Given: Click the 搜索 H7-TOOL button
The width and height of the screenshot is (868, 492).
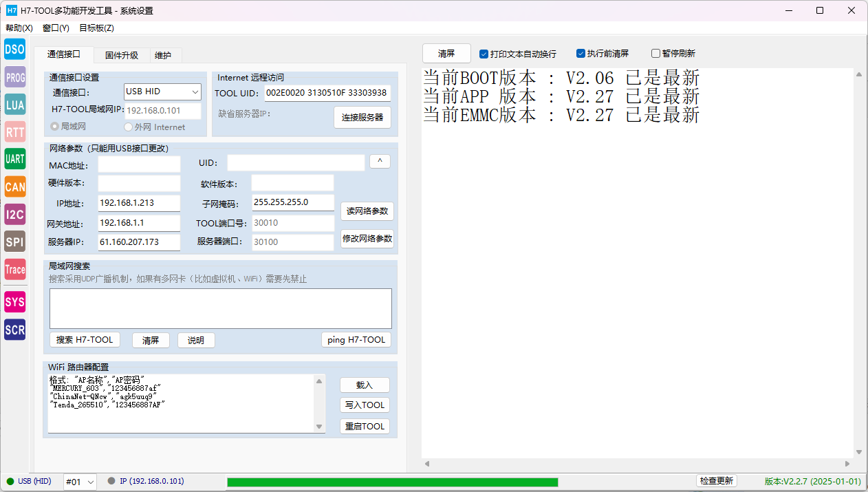Looking at the screenshot, I should coord(85,340).
